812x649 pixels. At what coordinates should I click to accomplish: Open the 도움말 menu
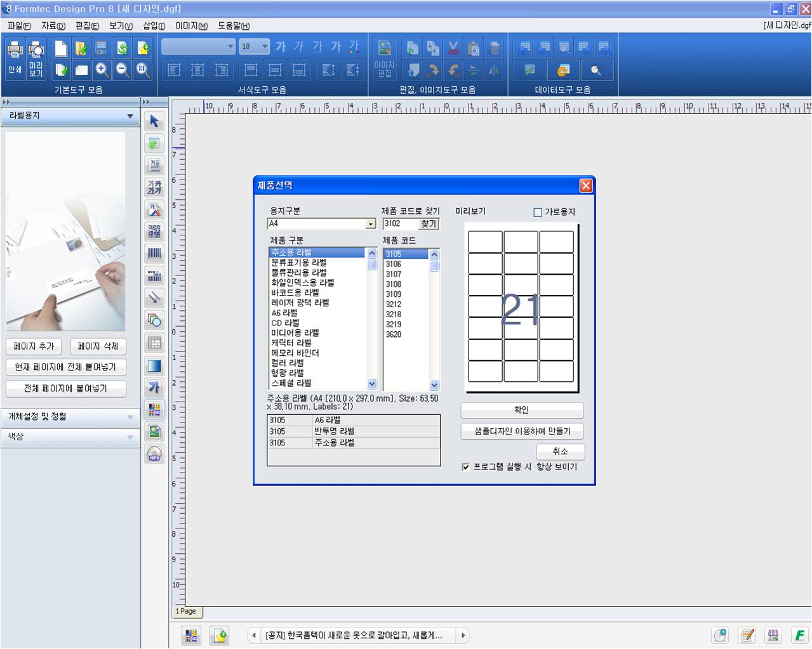234,26
